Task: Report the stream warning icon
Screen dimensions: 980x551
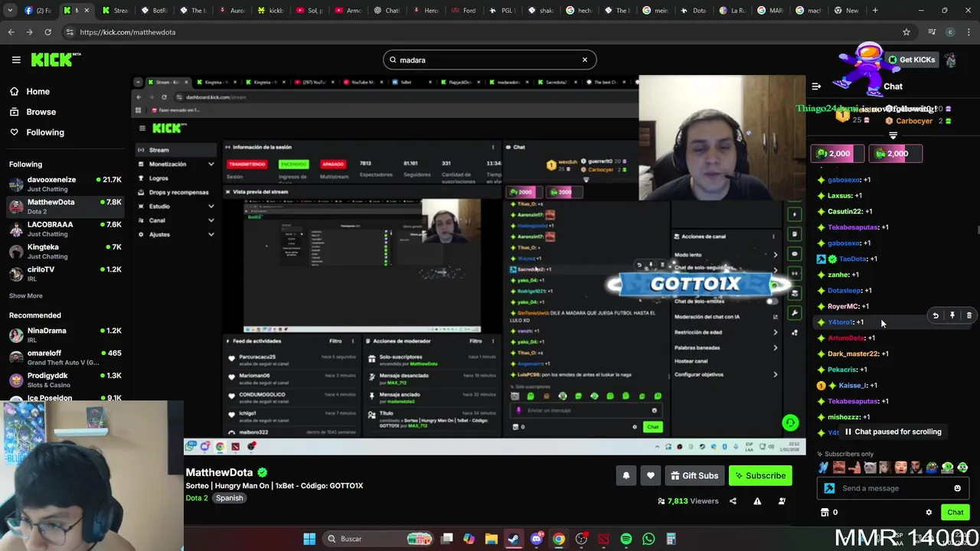Action: click(757, 501)
